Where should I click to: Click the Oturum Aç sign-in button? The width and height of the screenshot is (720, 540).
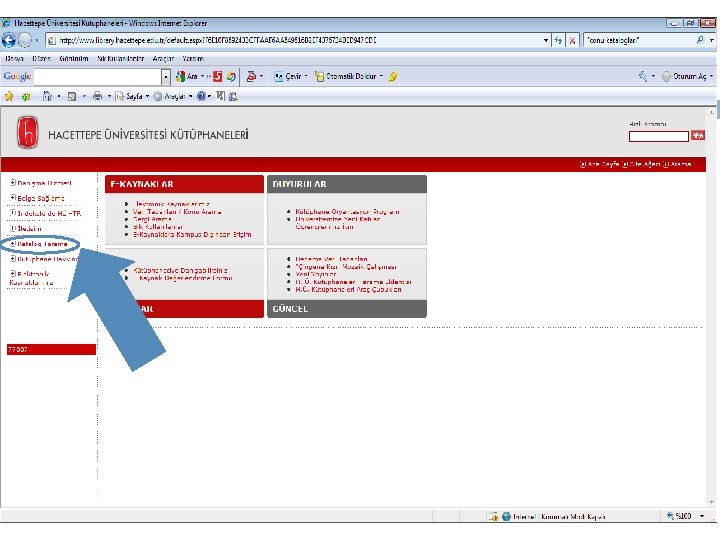(x=684, y=76)
